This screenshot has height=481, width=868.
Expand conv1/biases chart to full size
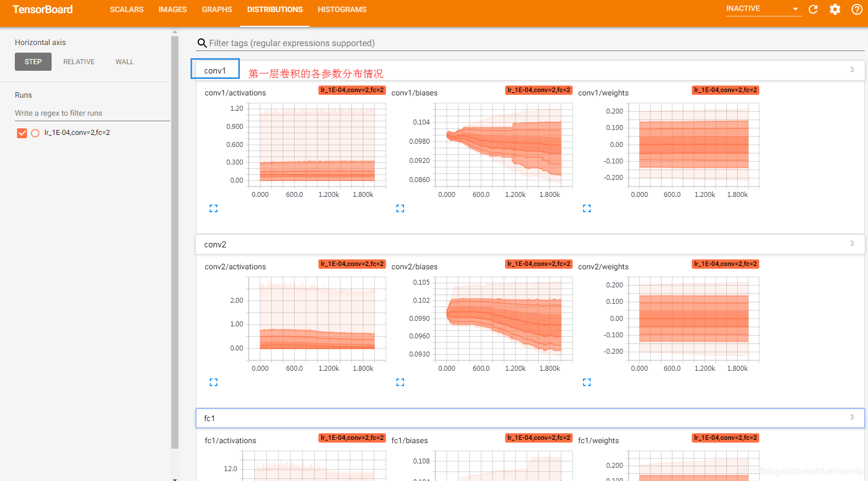pos(400,208)
